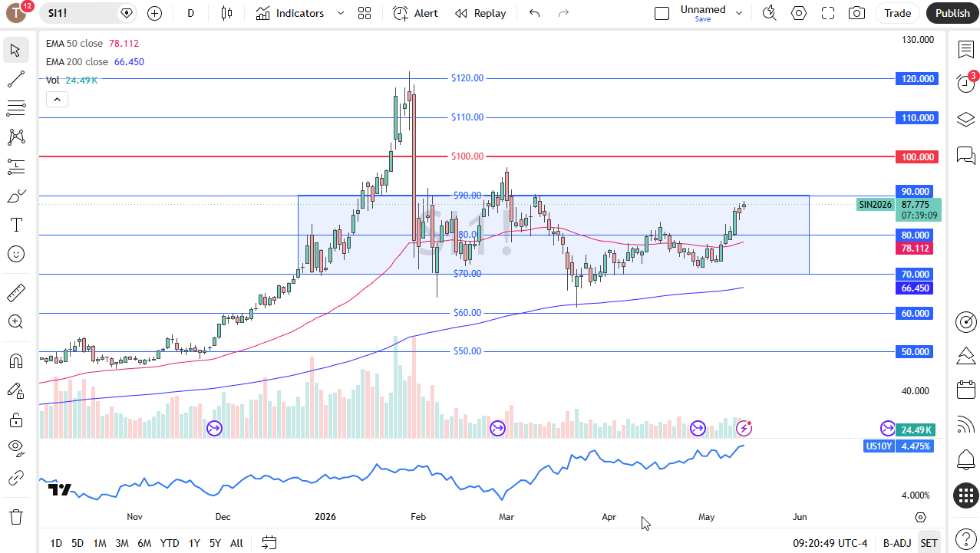Select the trend line drawing tool
Viewport: 980px width, 553px height.
coord(15,79)
